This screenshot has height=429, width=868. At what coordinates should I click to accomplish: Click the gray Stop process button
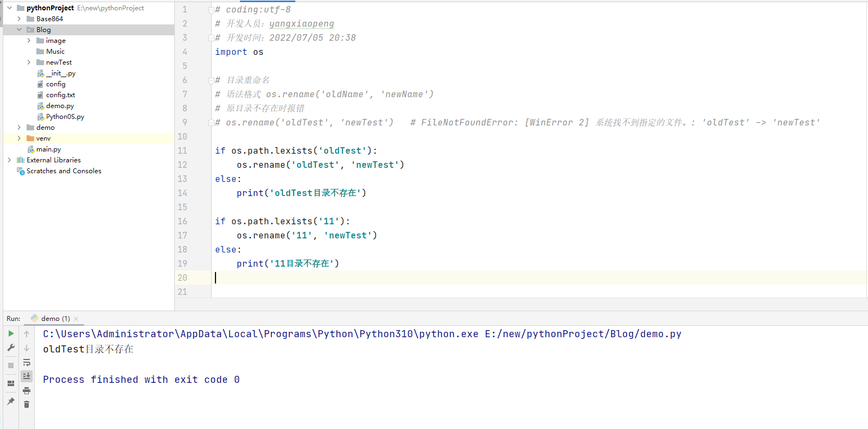(x=11, y=365)
